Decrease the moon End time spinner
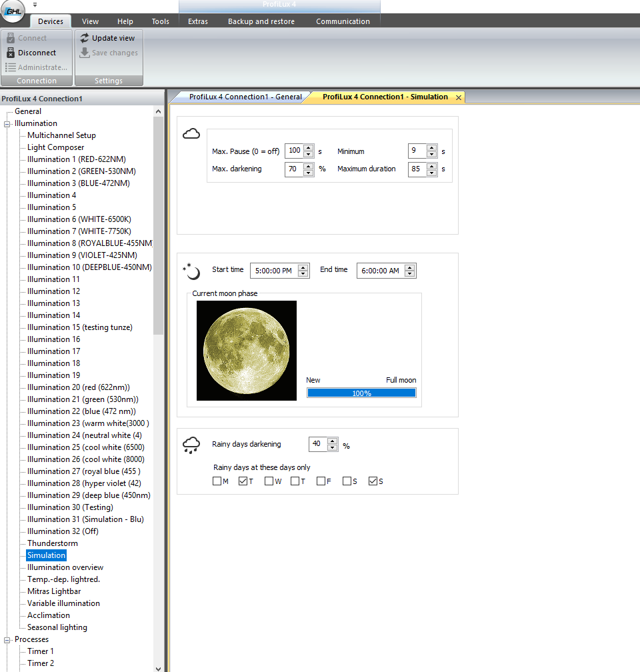The image size is (640, 672). pos(410,274)
